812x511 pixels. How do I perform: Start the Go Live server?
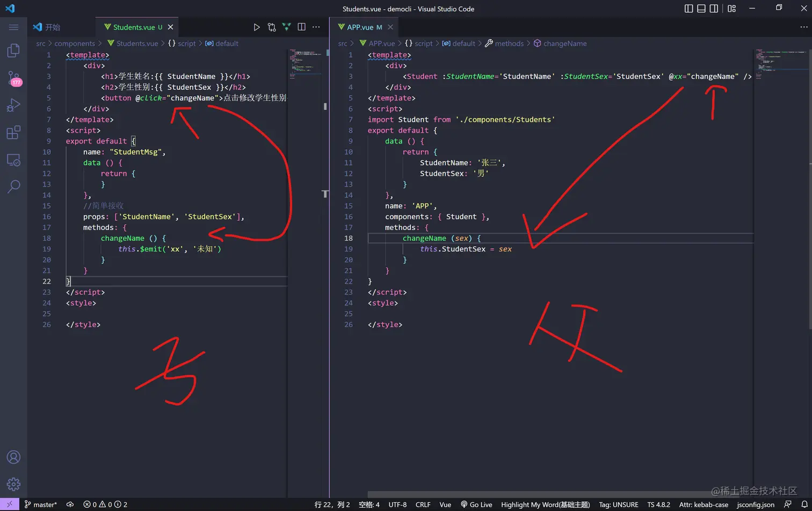point(476,505)
